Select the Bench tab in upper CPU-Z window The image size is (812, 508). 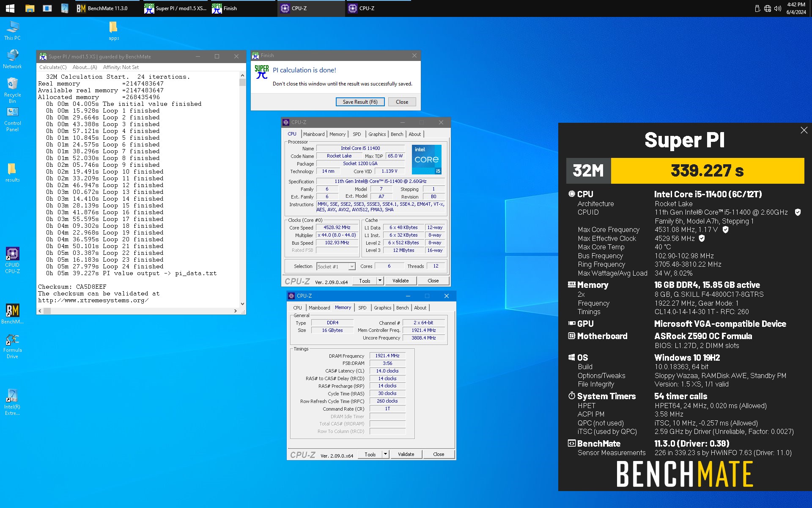[x=397, y=134]
